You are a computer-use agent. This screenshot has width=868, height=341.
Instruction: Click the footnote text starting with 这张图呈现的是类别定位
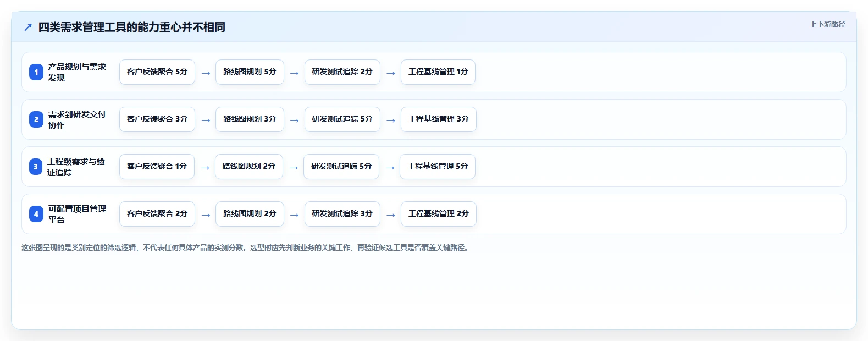246,248
